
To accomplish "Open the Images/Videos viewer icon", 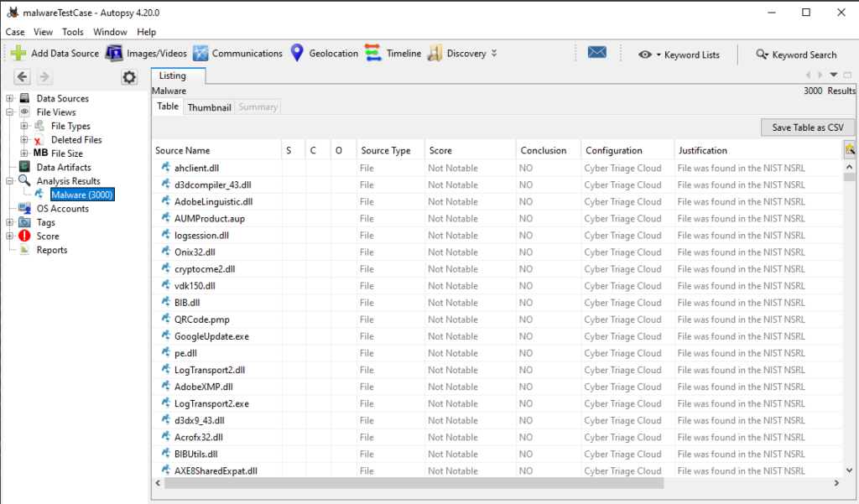I will pos(113,53).
